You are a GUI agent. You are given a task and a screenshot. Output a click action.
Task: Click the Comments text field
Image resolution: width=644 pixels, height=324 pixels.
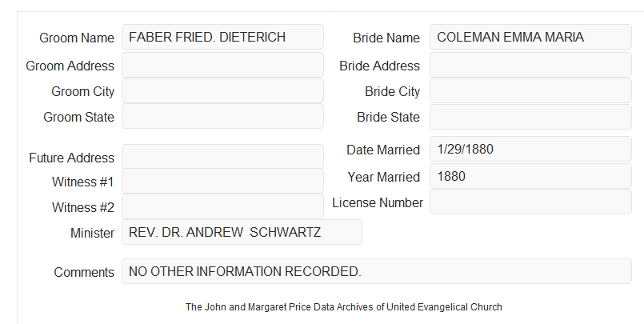(377, 271)
